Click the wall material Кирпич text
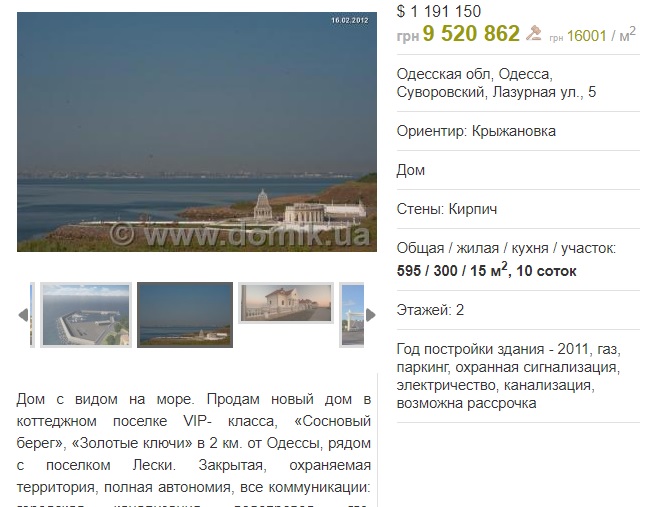This screenshot has width=656, height=507. pos(473,209)
